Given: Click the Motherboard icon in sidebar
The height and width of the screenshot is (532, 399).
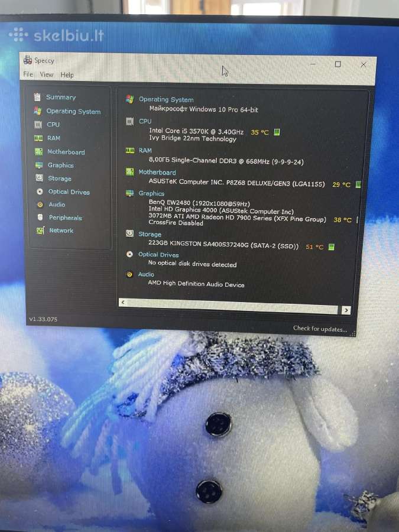Looking at the screenshot, I should tap(38, 152).
